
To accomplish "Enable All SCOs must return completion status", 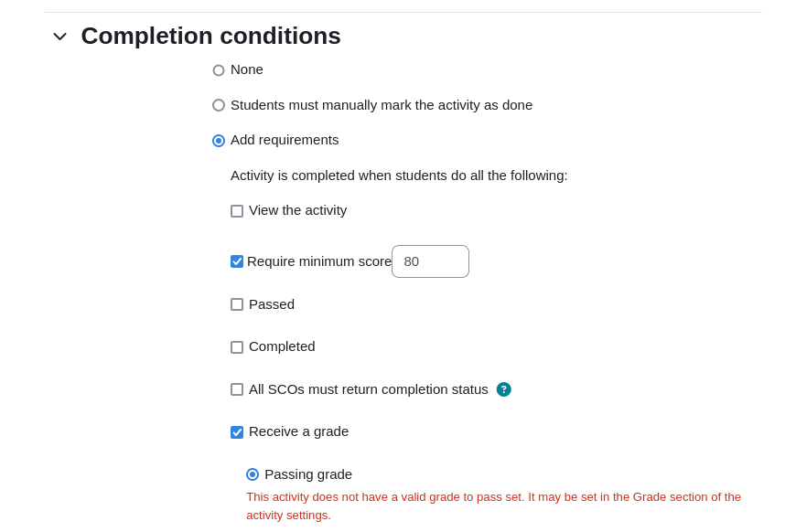I will pyautogui.click(x=237, y=389).
